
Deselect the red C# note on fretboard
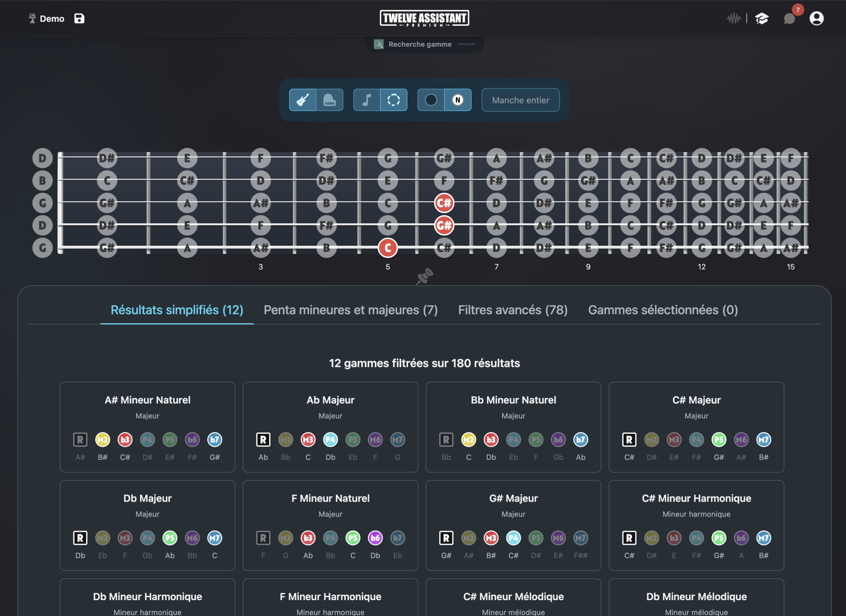(444, 203)
